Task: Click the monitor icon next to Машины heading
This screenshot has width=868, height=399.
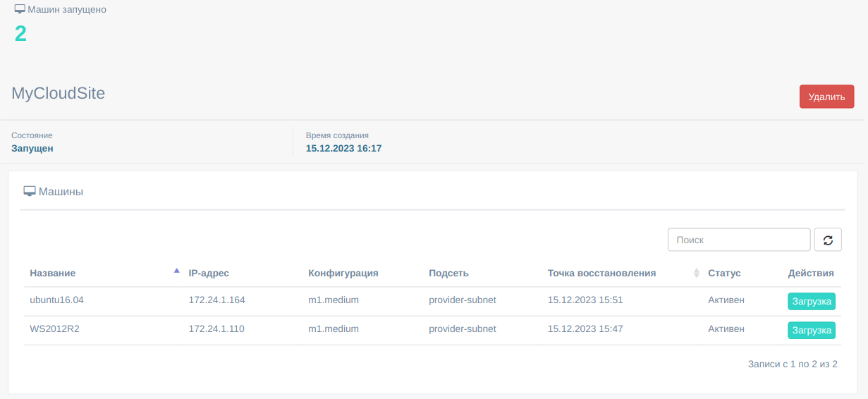Action: pyautogui.click(x=30, y=191)
